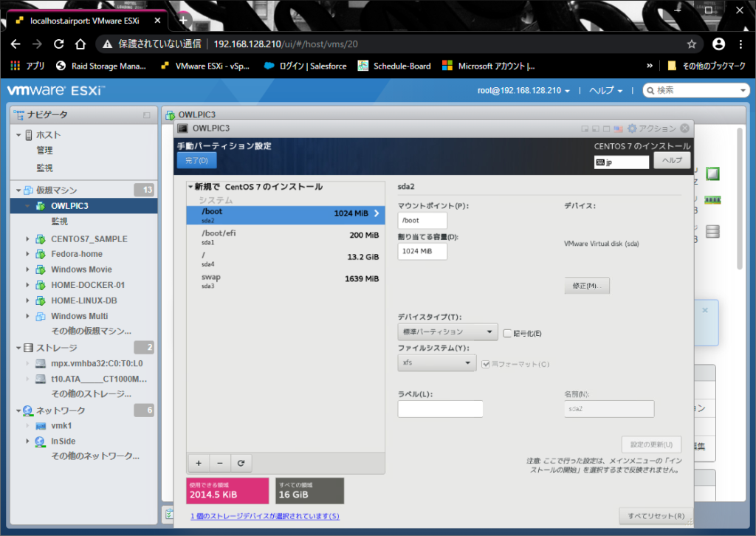This screenshot has width=756, height=536.
Task: Click the ヘルプ button in installer
Action: (x=672, y=160)
